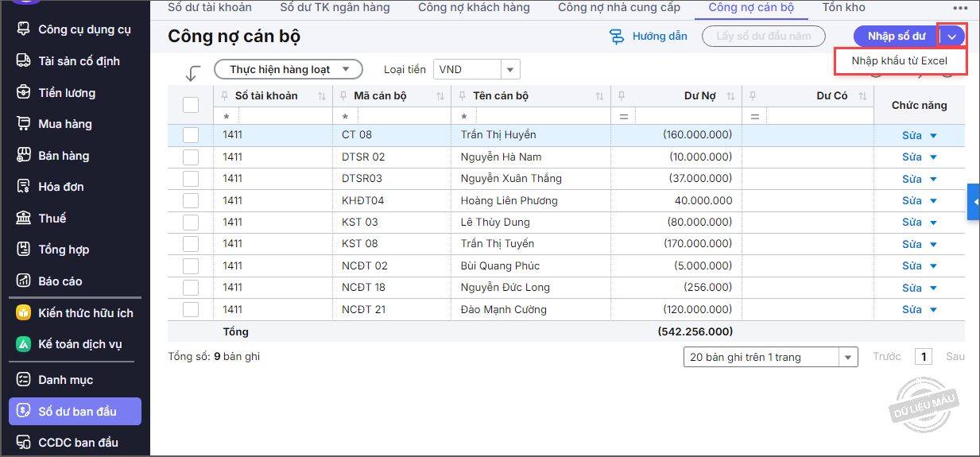Viewport: 980px width, 457px height.
Task: Expand the Loại tiền VND dropdown
Action: pos(510,70)
